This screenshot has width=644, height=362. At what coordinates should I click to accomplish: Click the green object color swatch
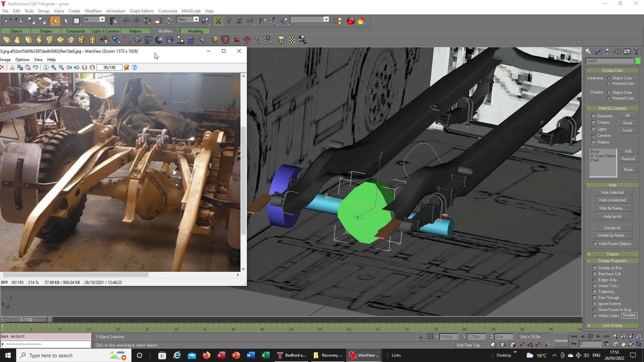coord(638,61)
